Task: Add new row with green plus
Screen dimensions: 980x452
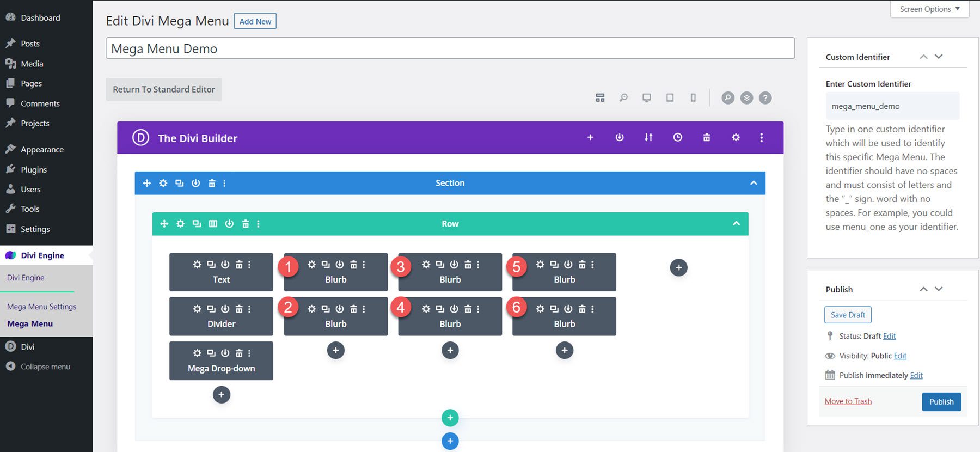Action: [x=450, y=418]
